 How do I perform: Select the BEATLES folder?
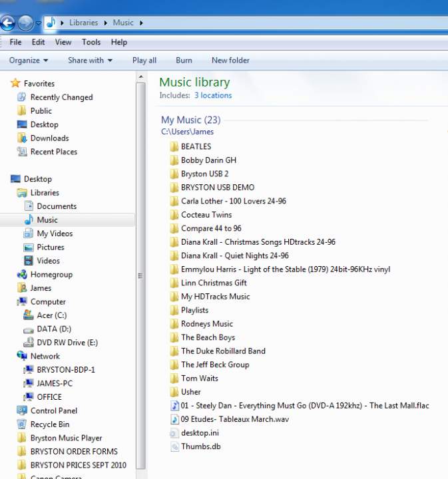pyautogui.click(x=196, y=146)
